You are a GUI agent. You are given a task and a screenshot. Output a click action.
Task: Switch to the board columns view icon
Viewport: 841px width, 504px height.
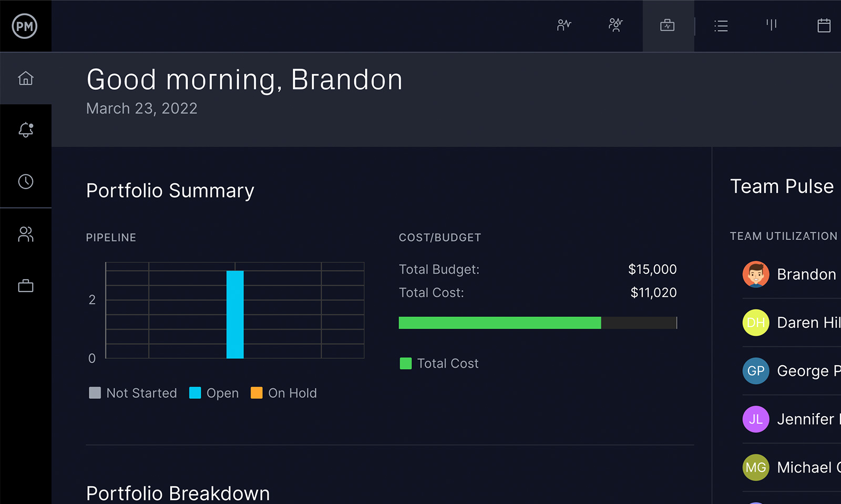(x=771, y=25)
